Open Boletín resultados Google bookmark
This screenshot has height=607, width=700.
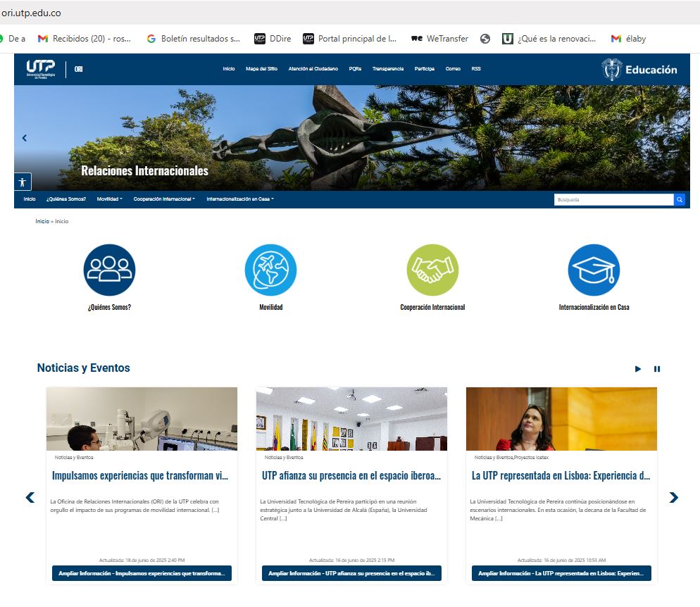193,39
